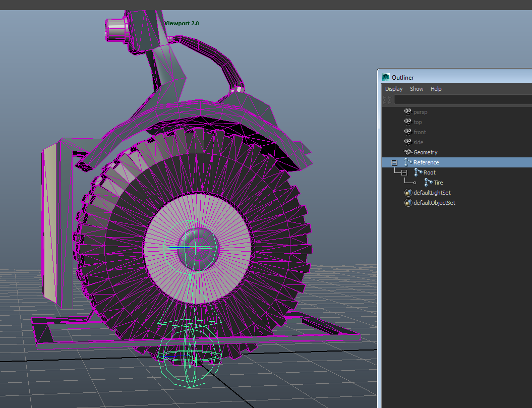Click the defaultObjectSet set icon
Image resolution: width=532 pixels, height=408 pixels.
[x=408, y=203]
